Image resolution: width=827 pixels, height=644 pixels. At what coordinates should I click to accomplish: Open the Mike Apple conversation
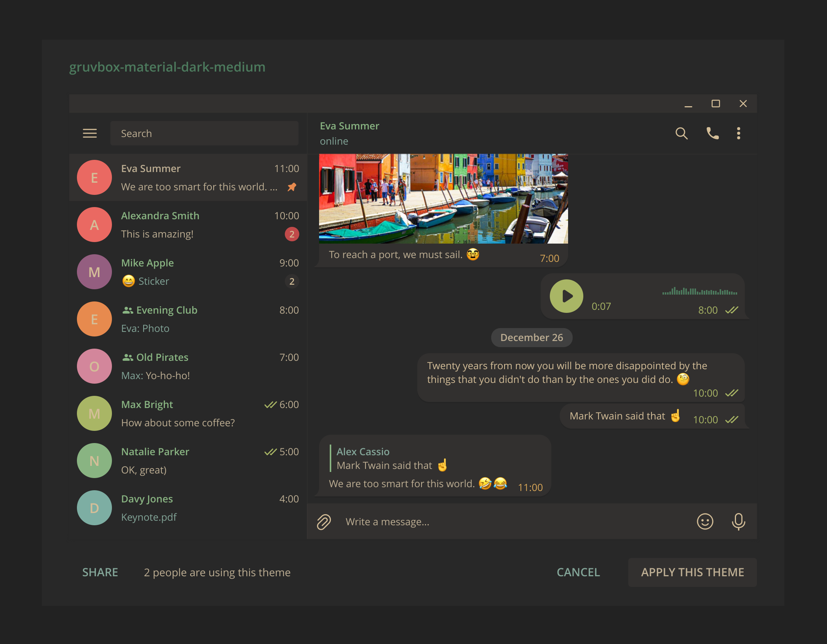[188, 272]
